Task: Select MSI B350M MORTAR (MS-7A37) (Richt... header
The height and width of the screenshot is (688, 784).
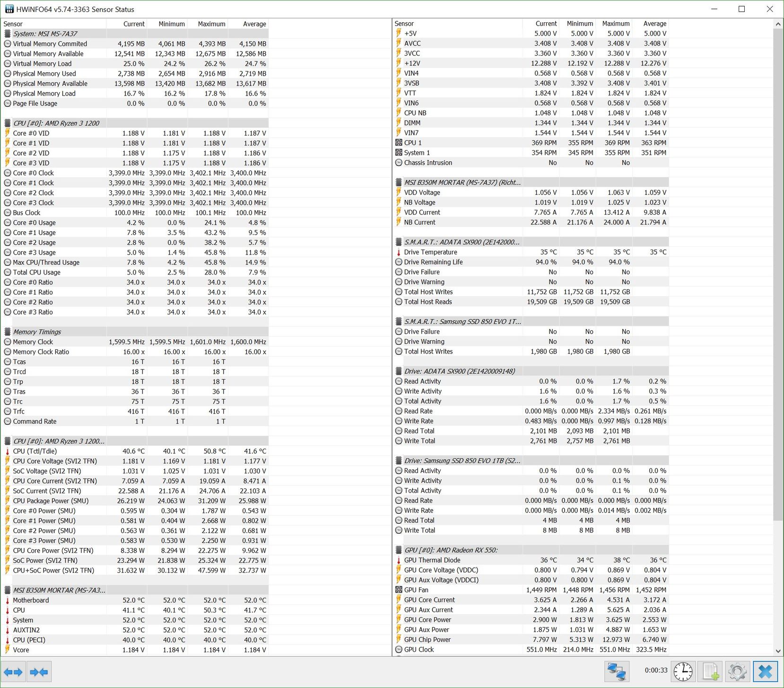Action: click(531, 182)
